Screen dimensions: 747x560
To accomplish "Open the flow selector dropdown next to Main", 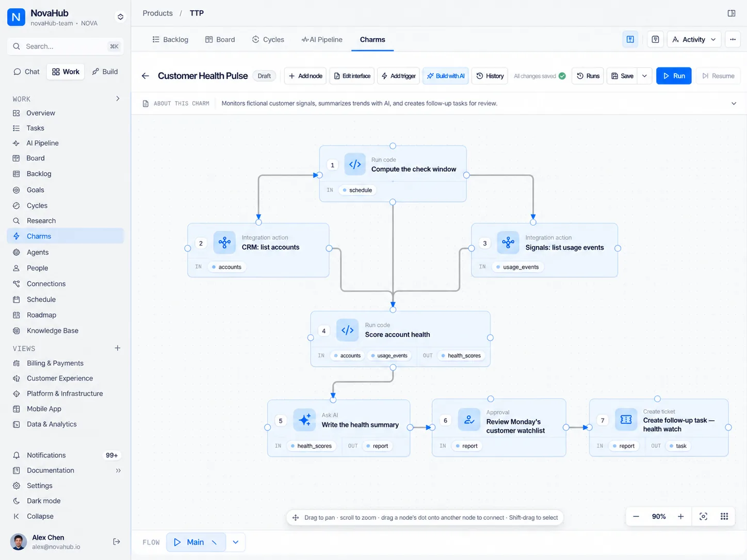I will [x=236, y=542].
